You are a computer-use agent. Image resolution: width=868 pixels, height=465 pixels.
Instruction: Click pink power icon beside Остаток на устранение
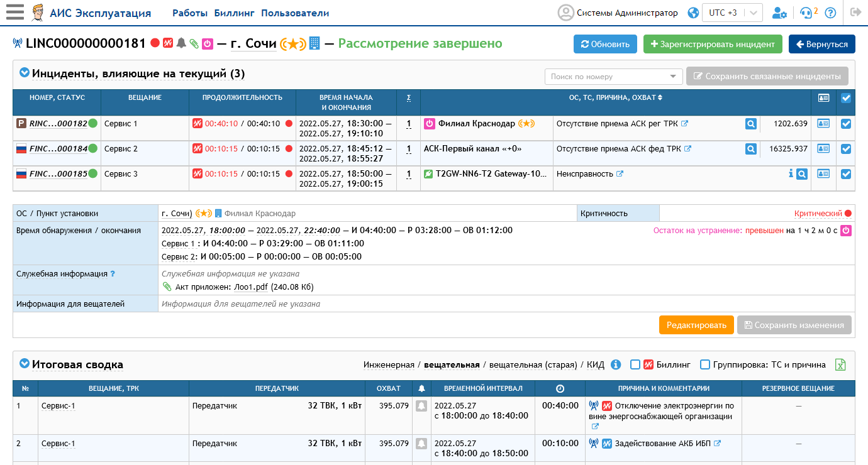coord(846,231)
